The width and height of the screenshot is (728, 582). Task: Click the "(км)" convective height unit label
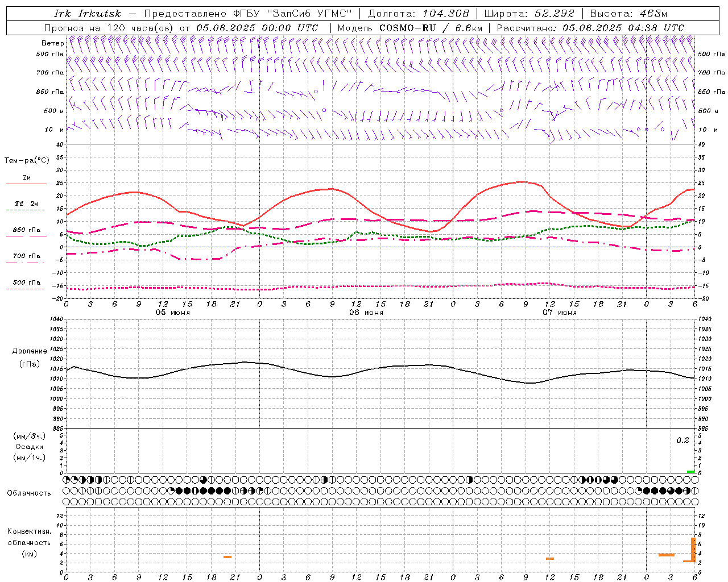pos(29,554)
